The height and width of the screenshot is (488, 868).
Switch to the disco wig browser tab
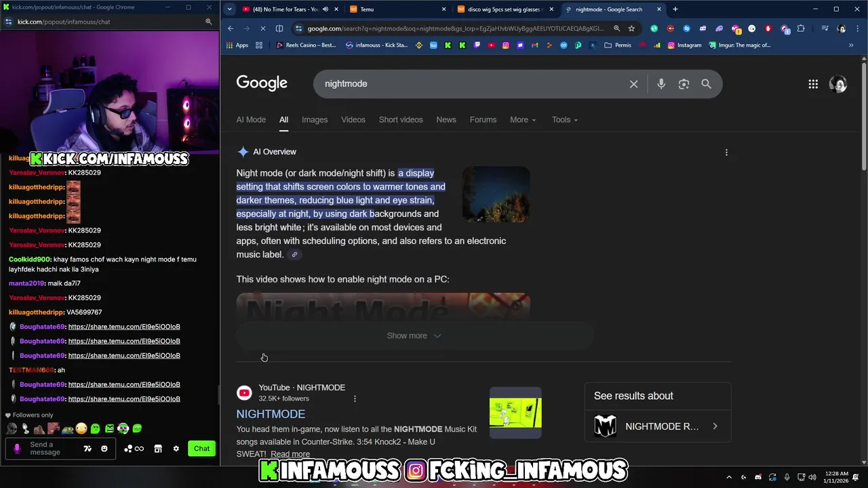point(505,9)
